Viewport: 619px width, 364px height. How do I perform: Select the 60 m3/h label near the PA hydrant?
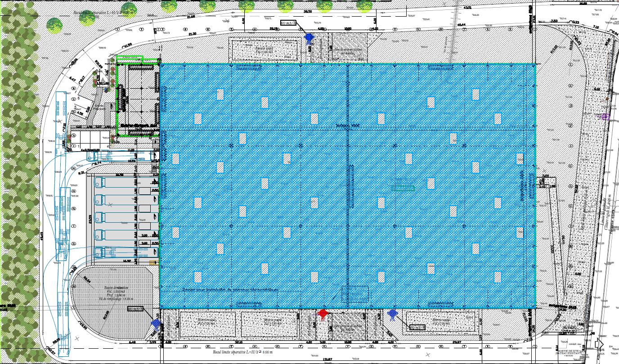417,327
